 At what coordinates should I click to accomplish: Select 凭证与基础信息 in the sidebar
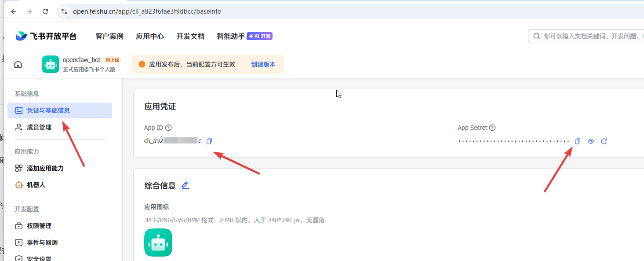(48, 110)
